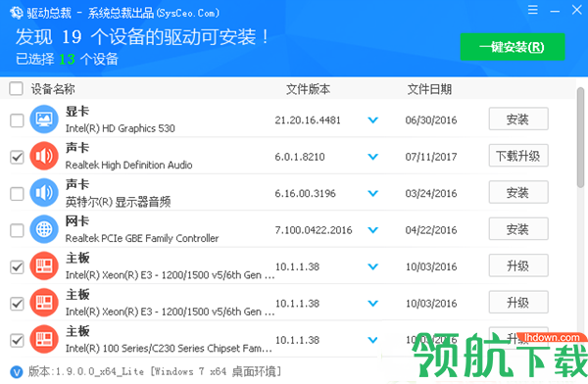The image size is (588, 384).
Task: Click the 设备名称 column header
Action: (x=53, y=89)
